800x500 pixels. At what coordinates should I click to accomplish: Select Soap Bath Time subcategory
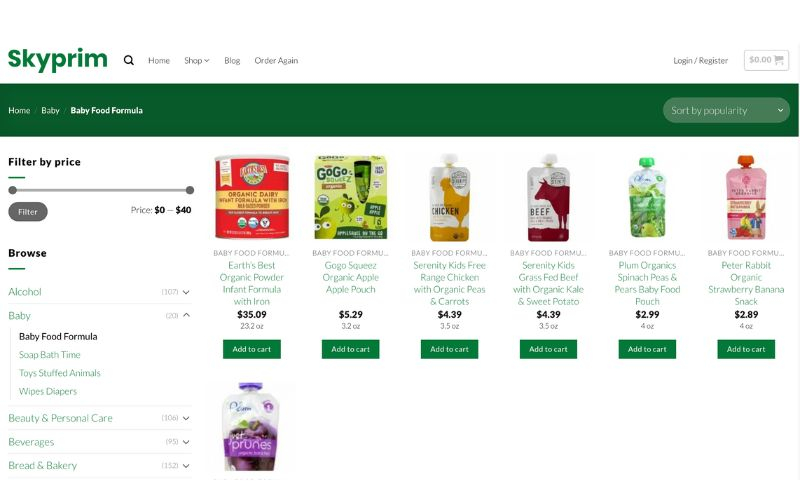49,355
